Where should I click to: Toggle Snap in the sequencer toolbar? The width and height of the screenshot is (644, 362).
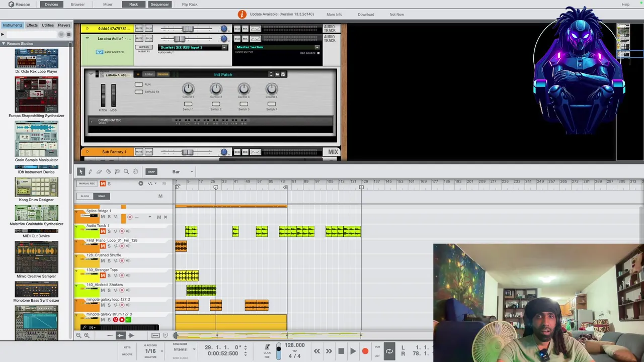click(x=151, y=171)
